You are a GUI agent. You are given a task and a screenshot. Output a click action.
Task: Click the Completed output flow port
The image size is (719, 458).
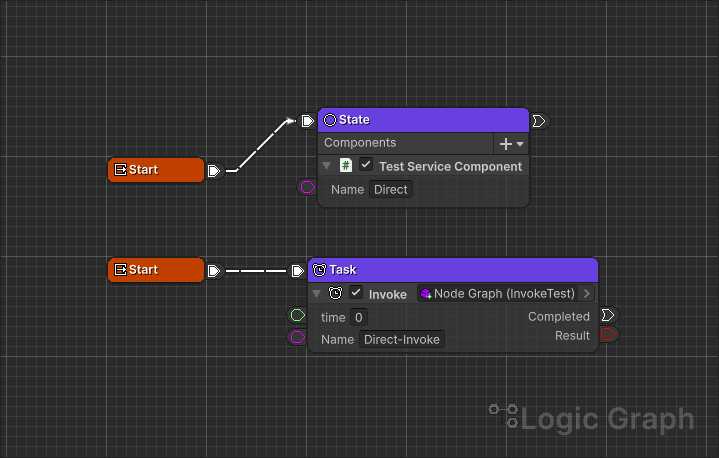[608, 316]
